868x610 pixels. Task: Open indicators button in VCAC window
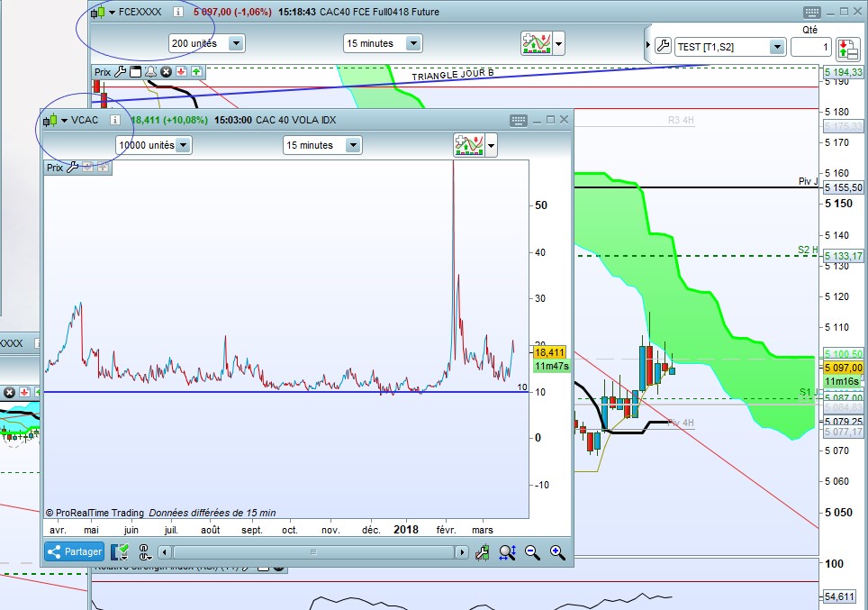tap(469, 145)
